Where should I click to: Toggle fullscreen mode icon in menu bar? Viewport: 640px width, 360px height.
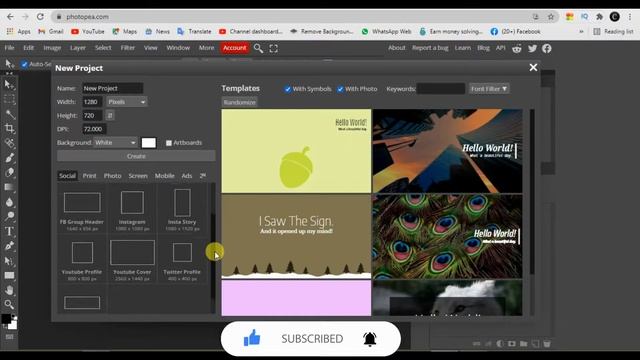click(x=273, y=49)
